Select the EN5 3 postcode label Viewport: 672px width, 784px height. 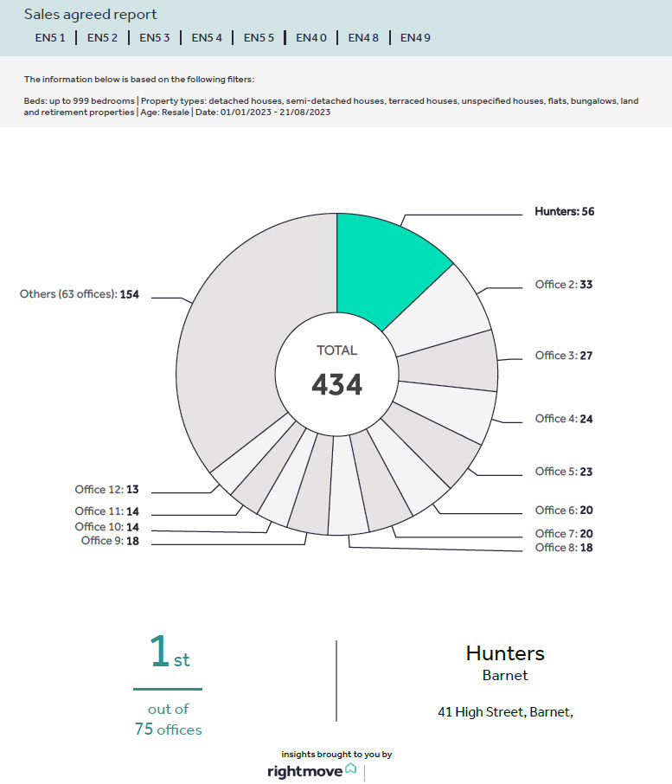pyautogui.click(x=155, y=38)
